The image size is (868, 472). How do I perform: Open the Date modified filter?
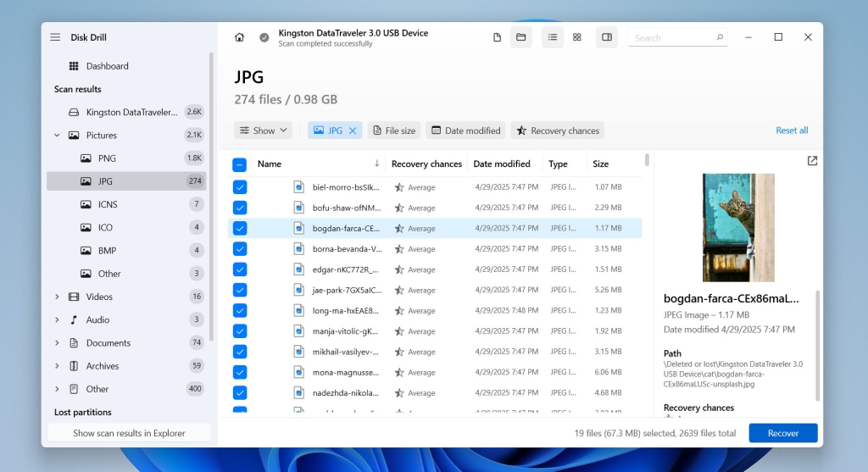[466, 130]
